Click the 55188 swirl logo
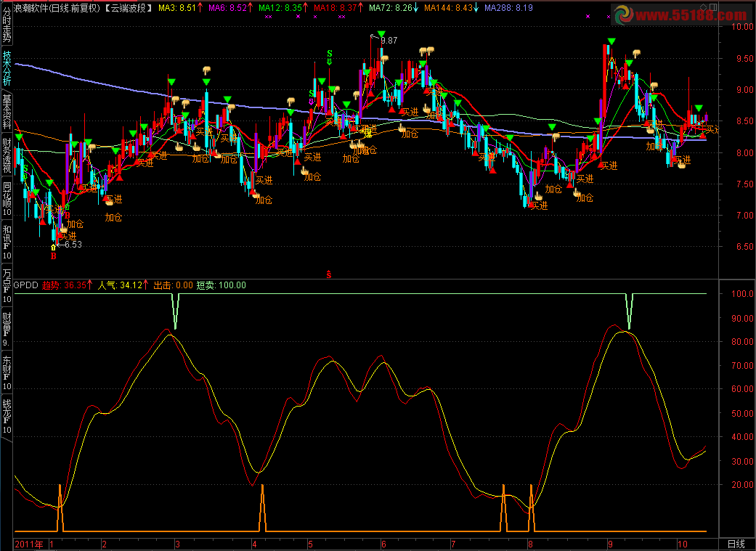 click(623, 15)
